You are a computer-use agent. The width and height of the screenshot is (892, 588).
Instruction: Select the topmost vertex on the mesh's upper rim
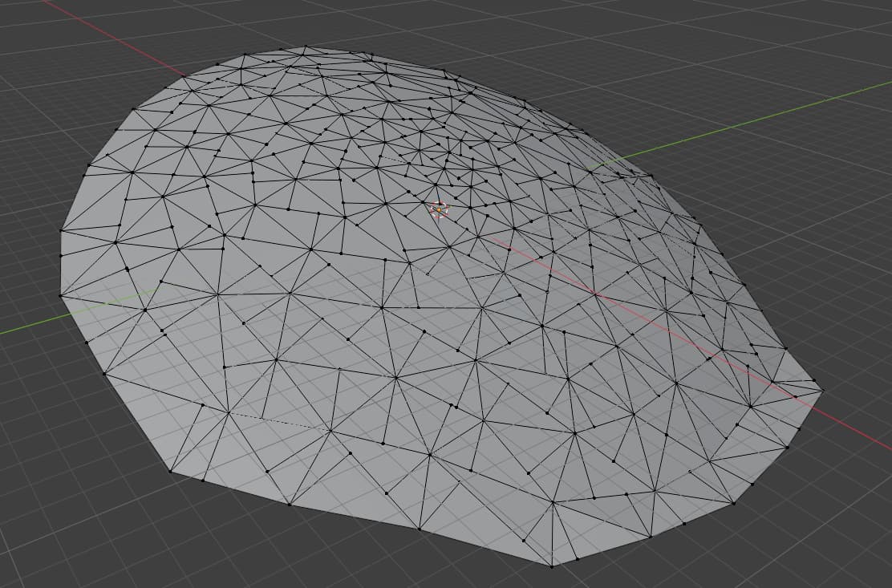[306, 46]
